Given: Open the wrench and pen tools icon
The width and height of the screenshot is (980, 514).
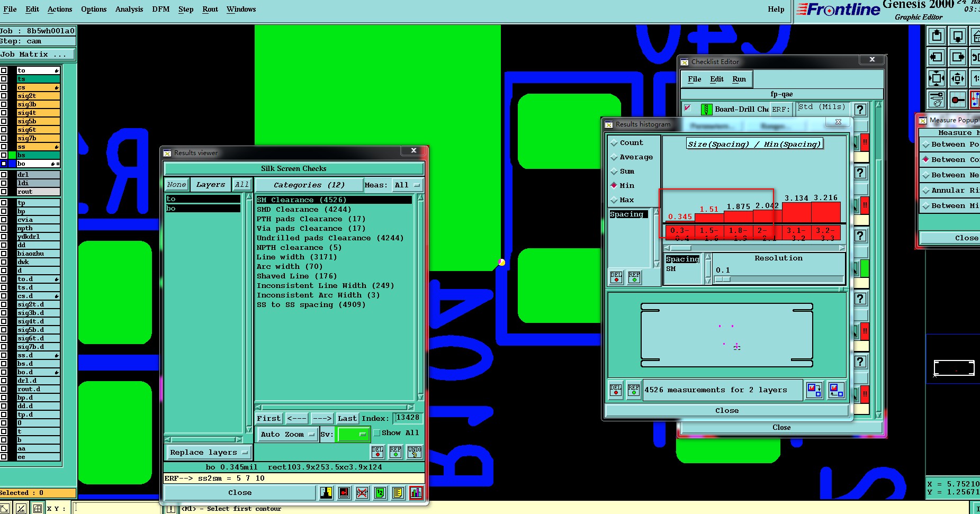Looking at the screenshot, I should [x=937, y=99].
